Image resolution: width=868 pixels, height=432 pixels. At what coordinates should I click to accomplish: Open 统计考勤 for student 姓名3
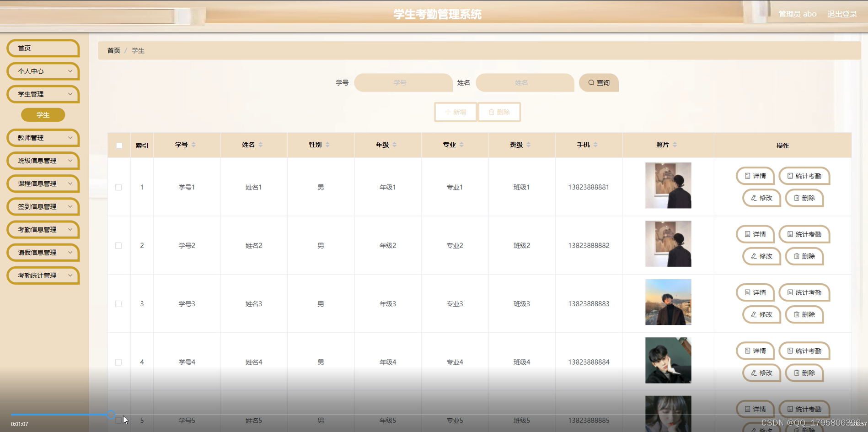pyautogui.click(x=804, y=292)
